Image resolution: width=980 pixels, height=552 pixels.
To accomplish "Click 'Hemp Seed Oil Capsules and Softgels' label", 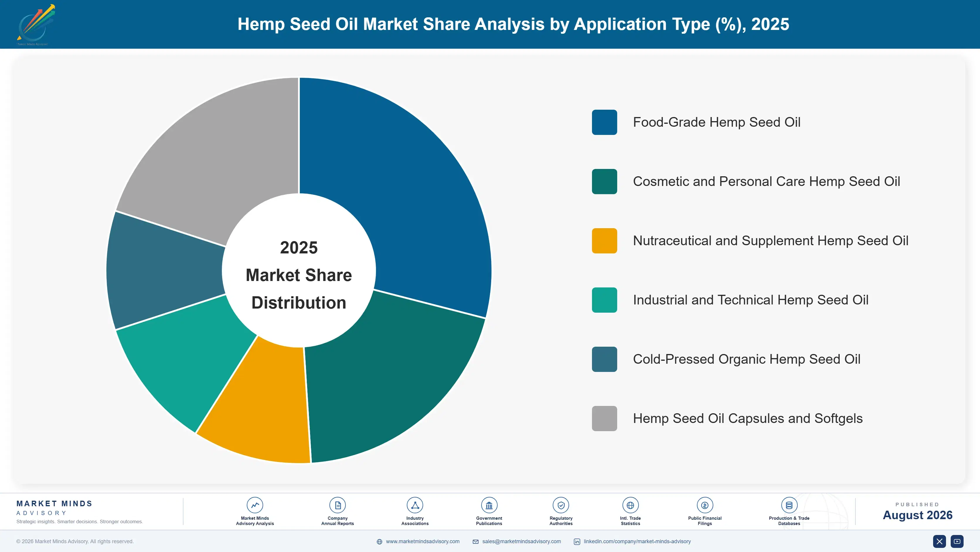I will [748, 418].
